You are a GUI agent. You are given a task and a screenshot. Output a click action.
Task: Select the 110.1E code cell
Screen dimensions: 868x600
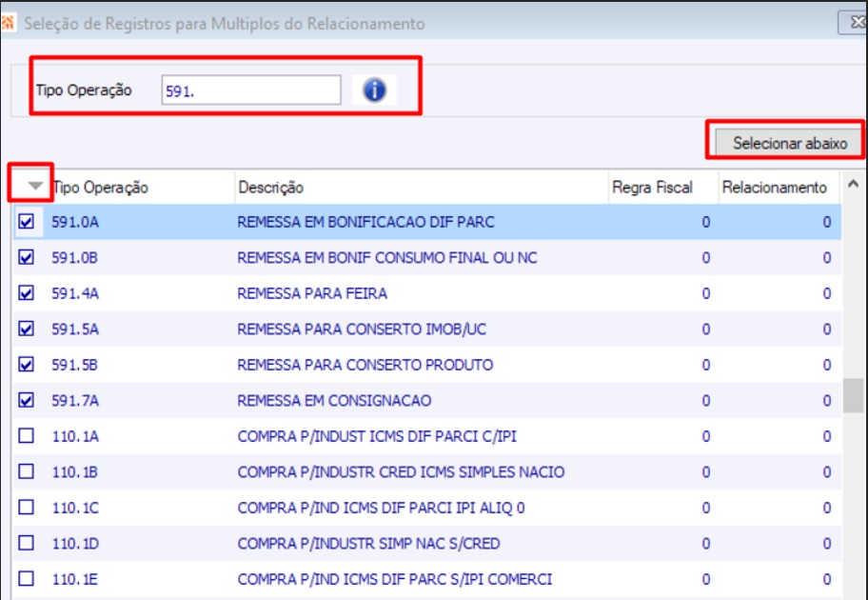75,579
